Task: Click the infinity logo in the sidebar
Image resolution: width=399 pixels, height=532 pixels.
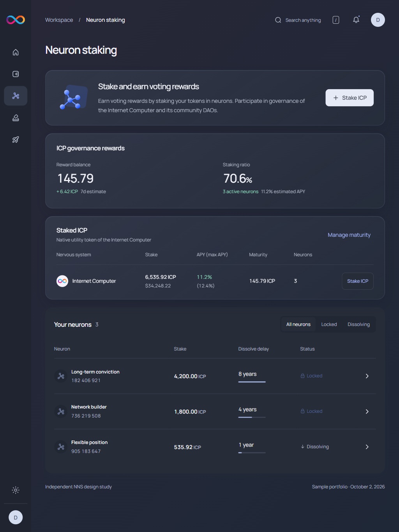Action: pyautogui.click(x=16, y=20)
